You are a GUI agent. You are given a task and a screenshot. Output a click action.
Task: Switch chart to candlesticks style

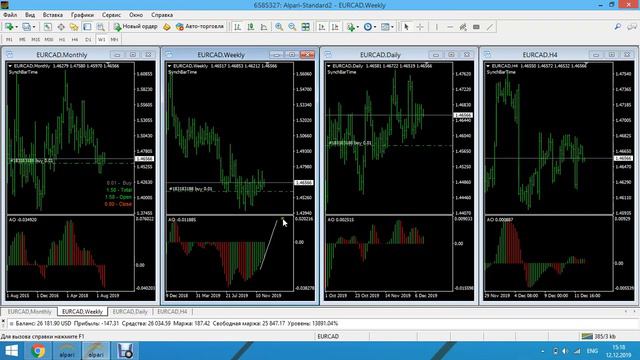[251, 27]
